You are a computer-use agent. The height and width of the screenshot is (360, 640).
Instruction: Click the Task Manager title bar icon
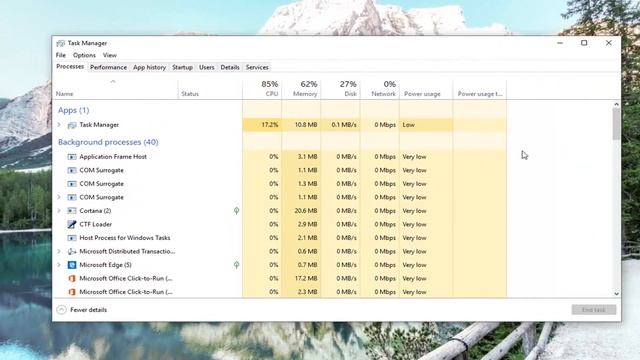coord(61,43)
